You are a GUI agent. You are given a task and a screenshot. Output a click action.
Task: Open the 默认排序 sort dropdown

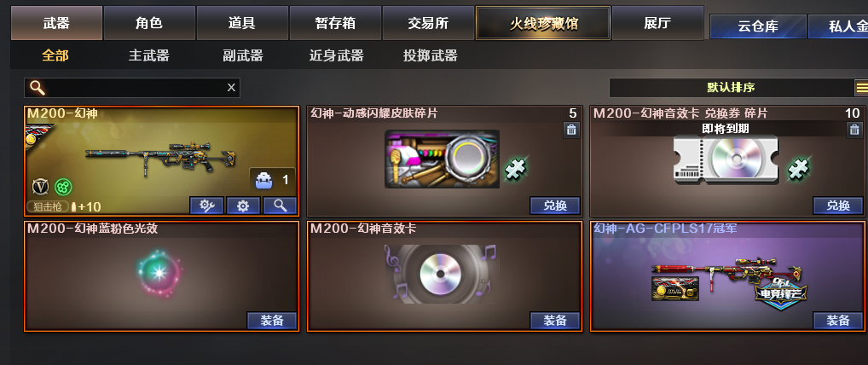tap(731, 88)
